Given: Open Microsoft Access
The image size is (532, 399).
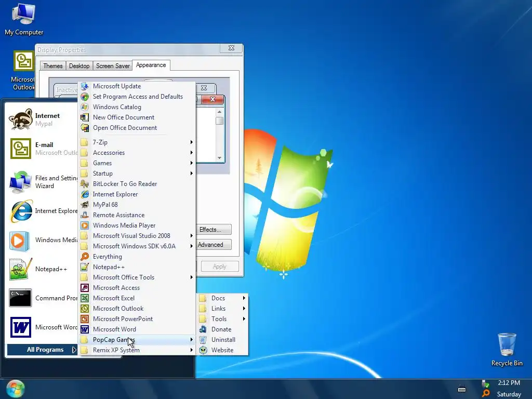Looking at the screenshot, I should point(137,288).
